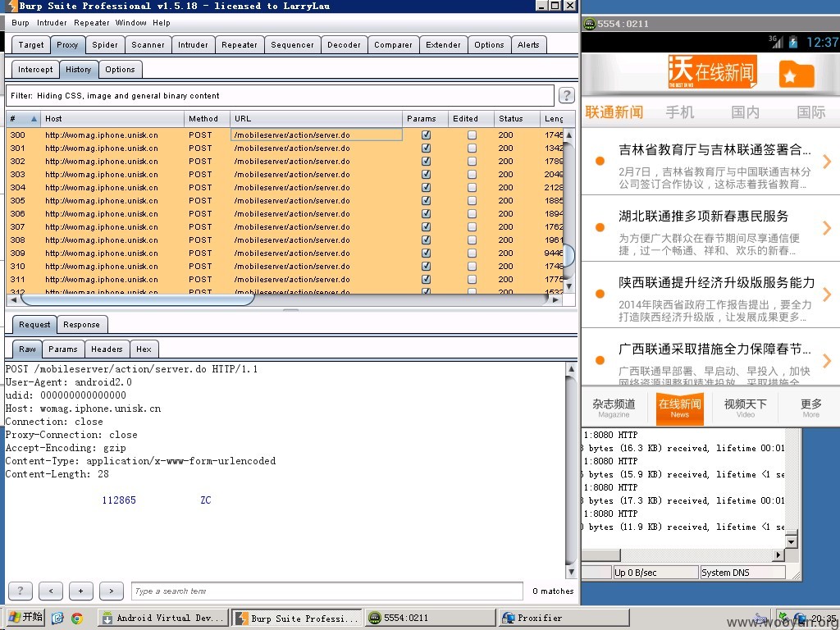Toggle Edited checkbox in row 310

point(472,267)
